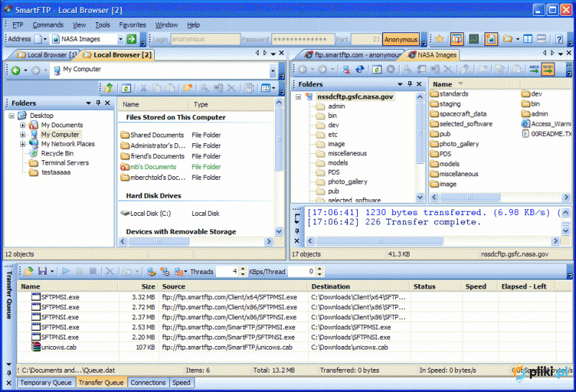
Task: Click the queue shutdown action icon
Action: point(179,272)
